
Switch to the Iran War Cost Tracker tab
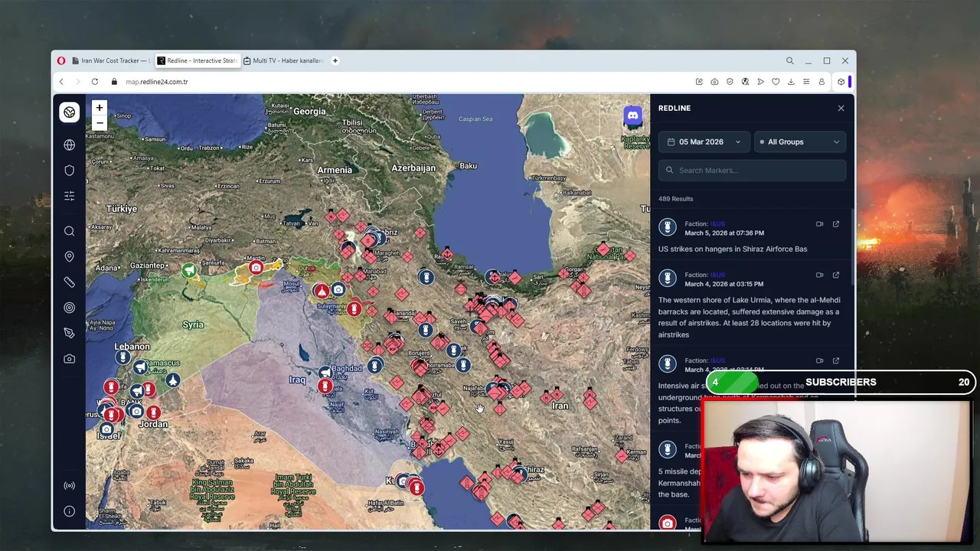coord(110,60)
